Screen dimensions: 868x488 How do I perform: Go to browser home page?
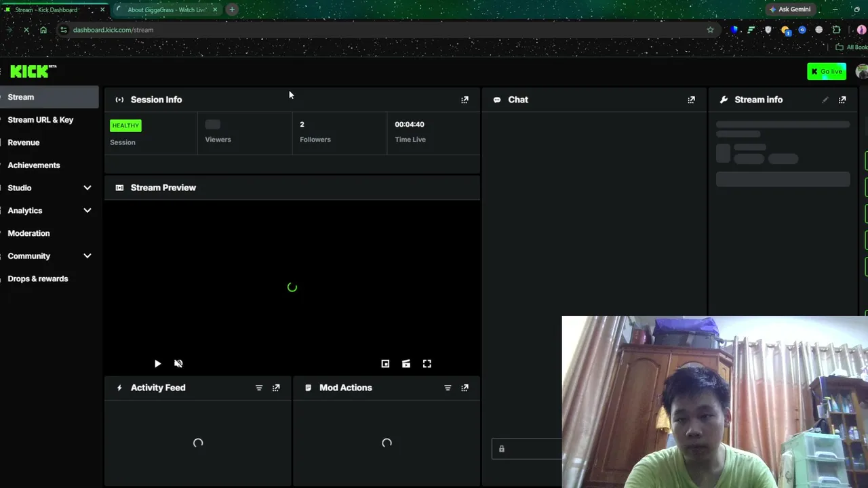click(x=43, y=30)
